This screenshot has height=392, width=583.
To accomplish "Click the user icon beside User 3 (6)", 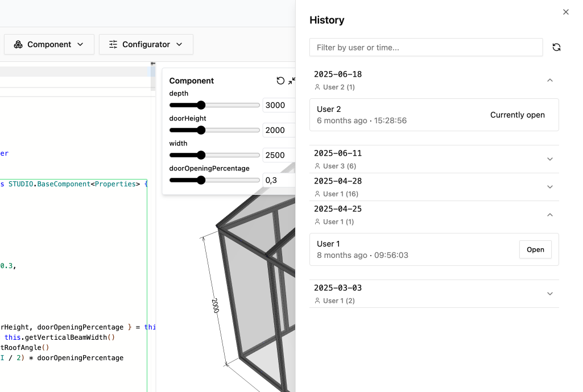I will tap(318, 166).
